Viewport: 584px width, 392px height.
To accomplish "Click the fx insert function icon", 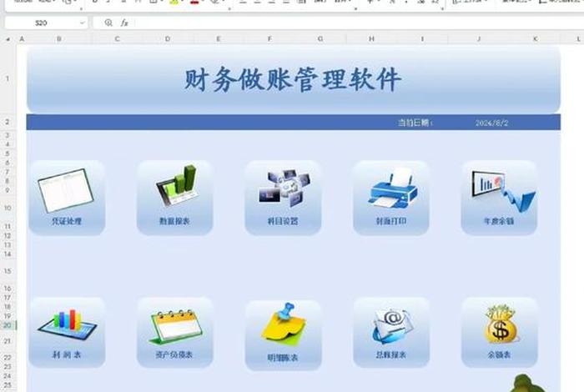I will 124,23.
